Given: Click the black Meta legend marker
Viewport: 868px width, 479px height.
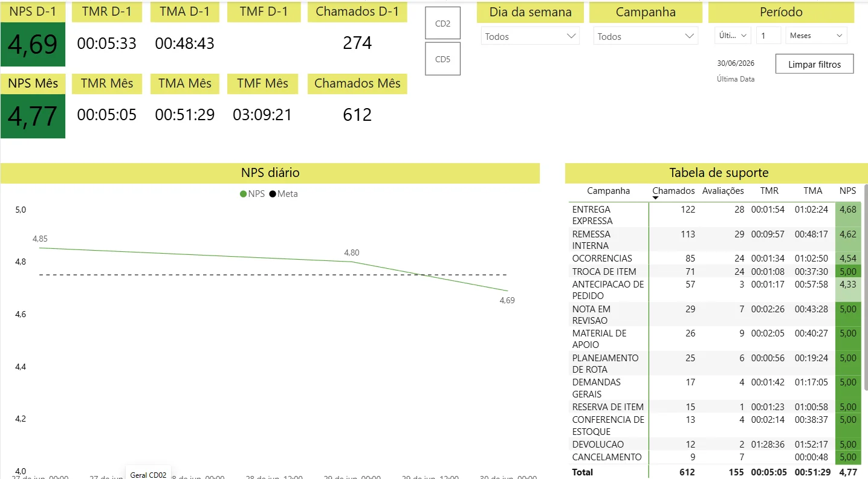Looking at the screenshot, I should tap(273, 194).
